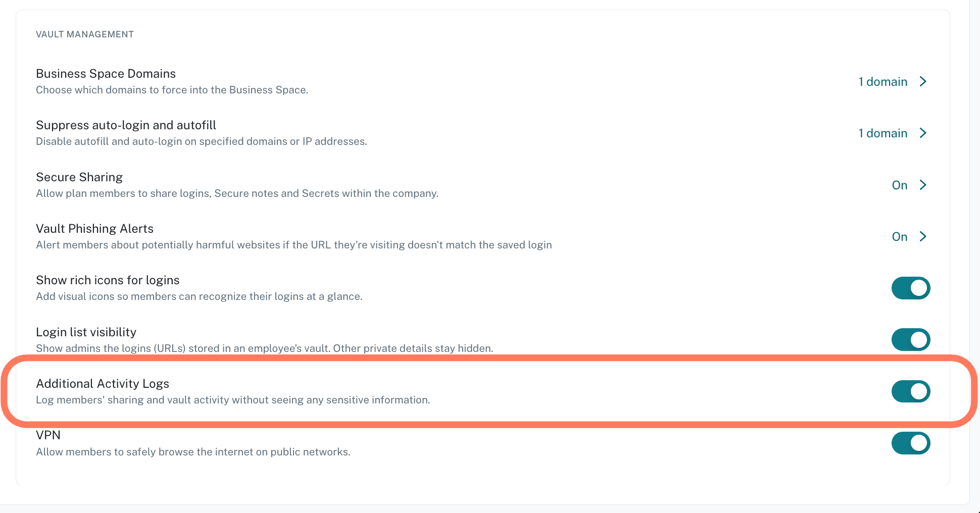The image size is (980, 513).
Task: Click the Additional Activity Logs title
Action: (x=103, y=384)
